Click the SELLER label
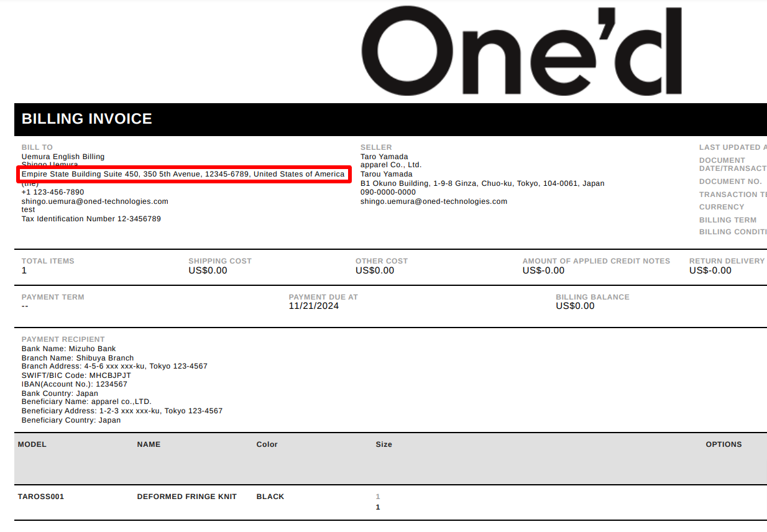 click(x=376, y=147)
